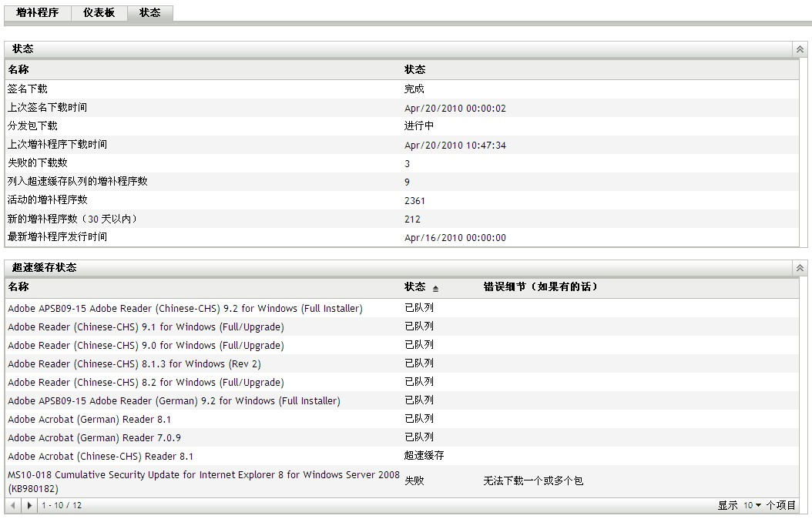This screenshot has width=812, height=519.
Task: Click the 名称 column header in cache table
Action: pyautogui.click(x=18, y=287)
